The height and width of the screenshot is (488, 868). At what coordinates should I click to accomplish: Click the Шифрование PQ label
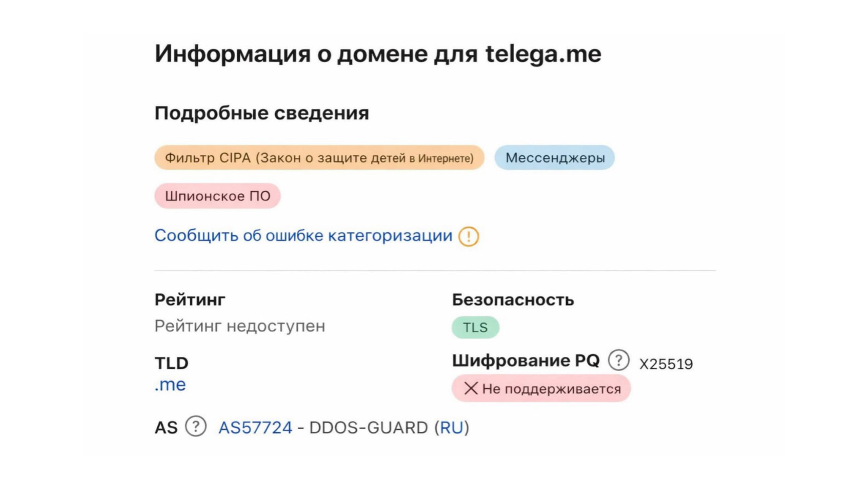526,360
